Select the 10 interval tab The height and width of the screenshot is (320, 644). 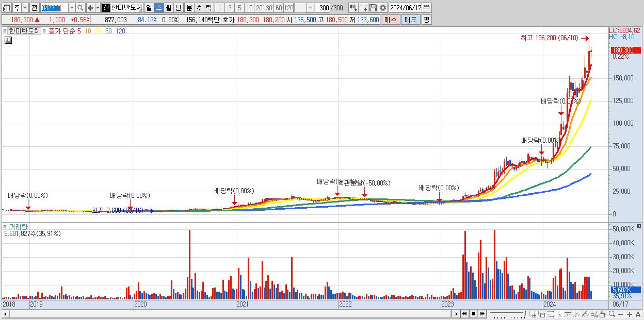click(249, 8)
